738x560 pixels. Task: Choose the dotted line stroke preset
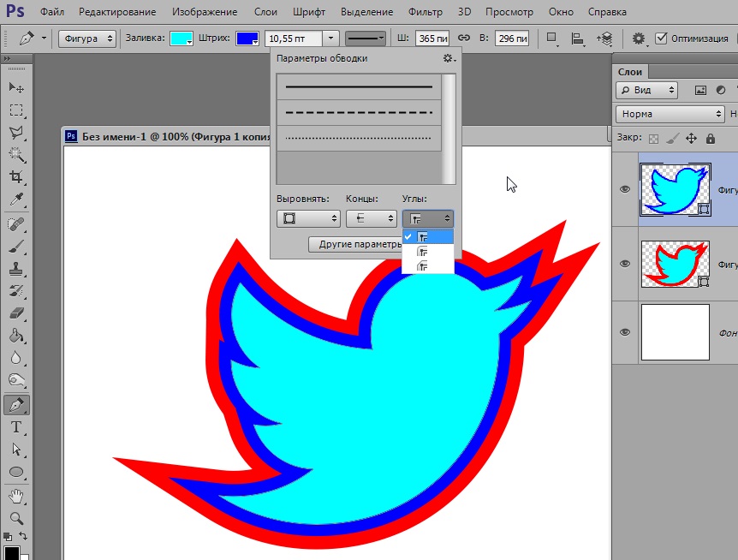point(359,138)
